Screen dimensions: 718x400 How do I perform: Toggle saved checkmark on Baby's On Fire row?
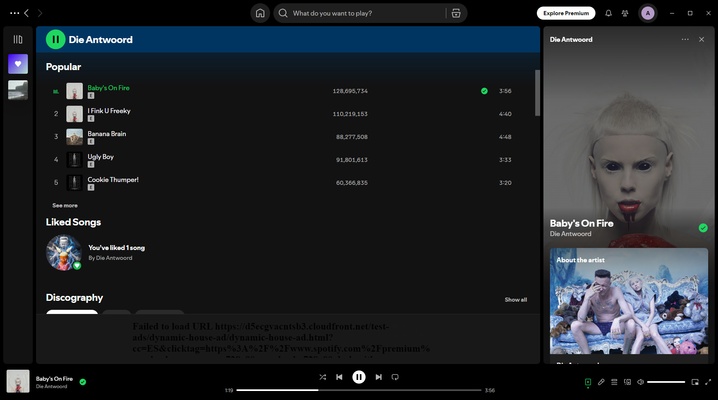click(x=484, y=91)
